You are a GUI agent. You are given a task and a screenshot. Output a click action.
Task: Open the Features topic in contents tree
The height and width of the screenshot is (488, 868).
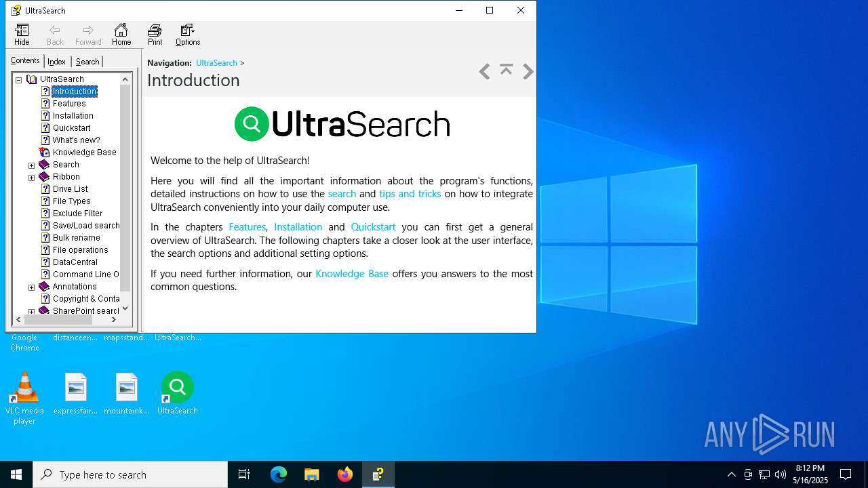click(69, 104)
